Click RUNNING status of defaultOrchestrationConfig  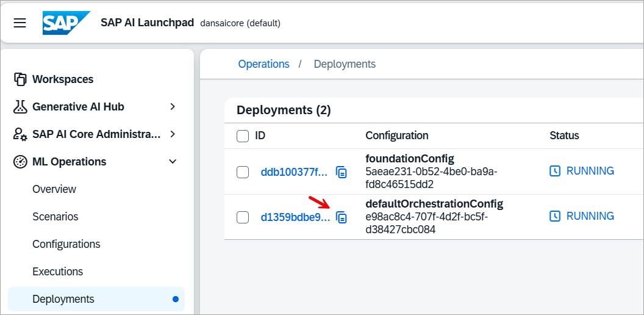(590, 216)
